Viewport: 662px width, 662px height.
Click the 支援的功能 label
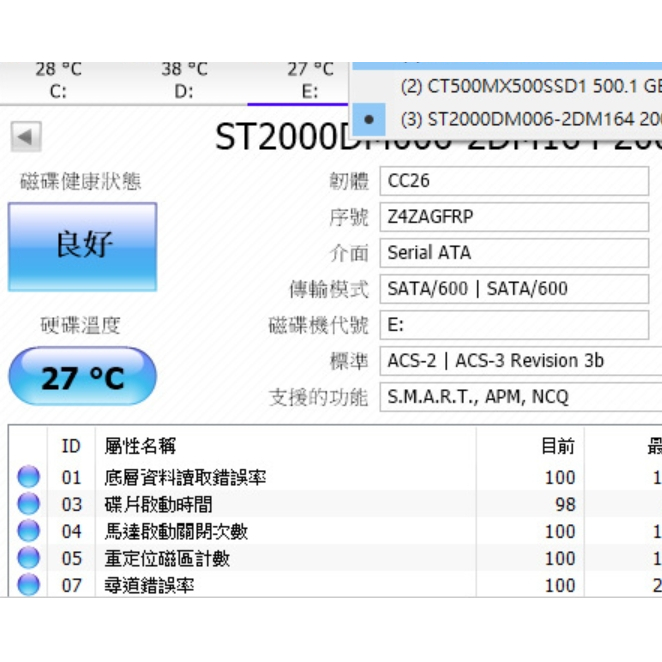pyautogui.click(x=319, y=398)
